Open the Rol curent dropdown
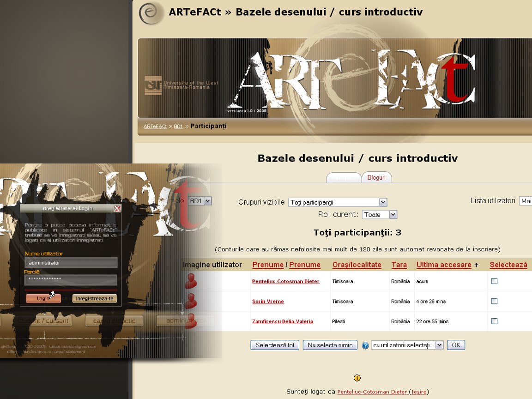The image size is (532, 399). coord(379,214)
